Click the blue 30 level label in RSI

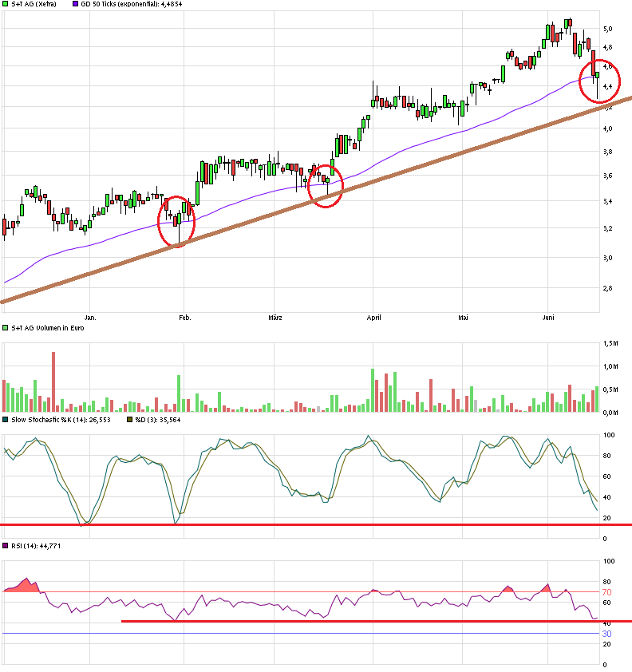(x=606, y=634)
